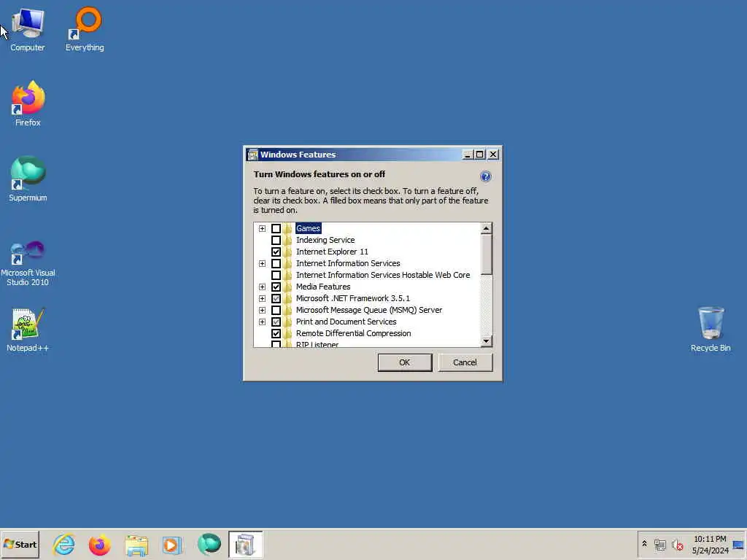Enable the Games feature checkbox
The height and width of the screenshot is (560, 747).
tap(276, 228)
